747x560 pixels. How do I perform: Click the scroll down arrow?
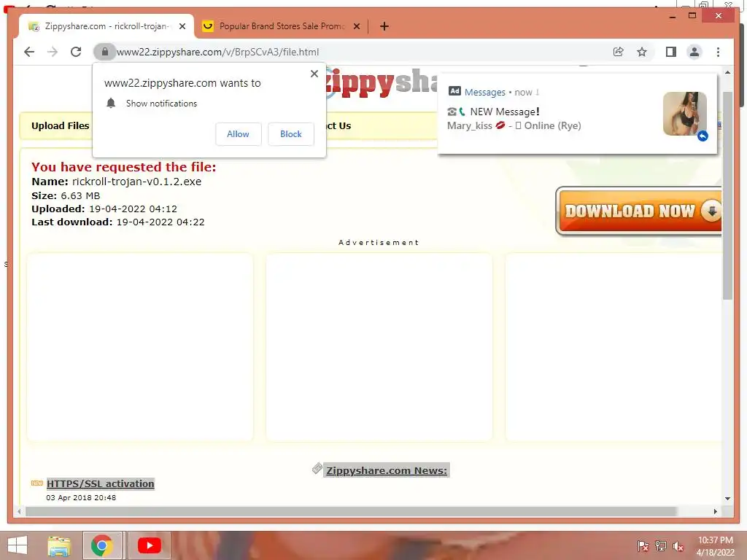coord(727,499)
